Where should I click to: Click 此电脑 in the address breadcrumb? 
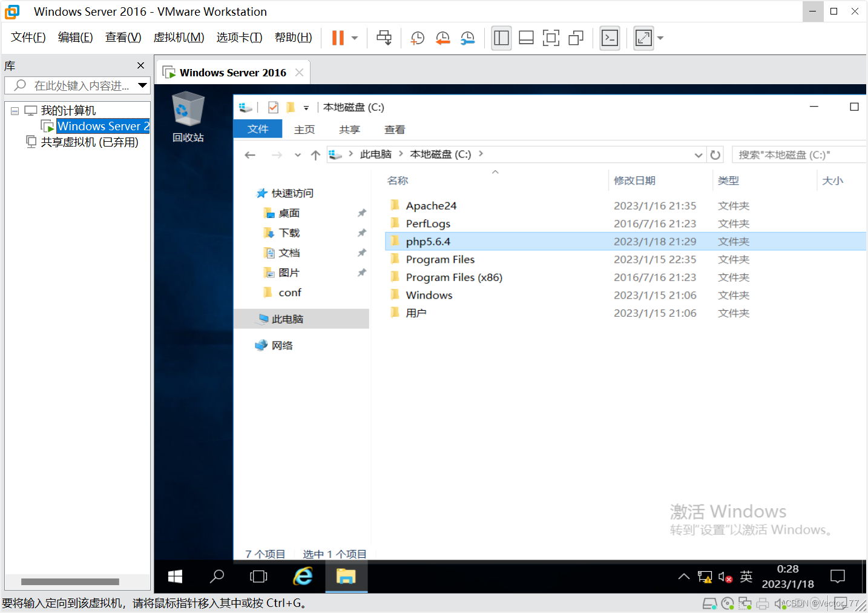coord(376,154)
